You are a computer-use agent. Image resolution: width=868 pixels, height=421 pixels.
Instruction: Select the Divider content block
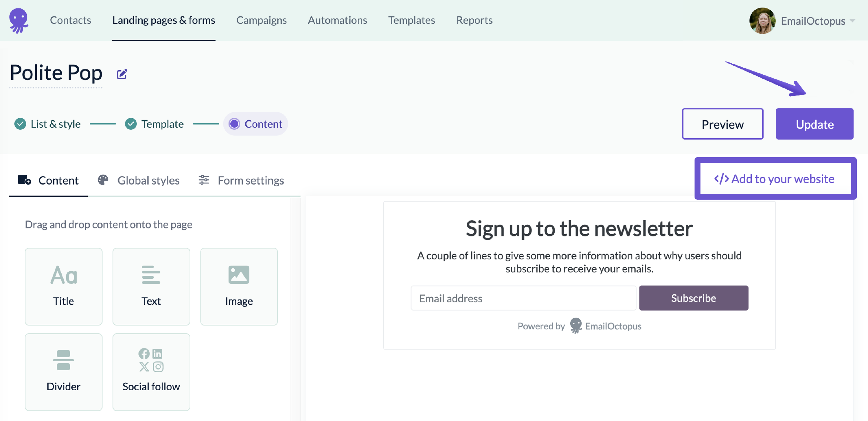point(64,372)
